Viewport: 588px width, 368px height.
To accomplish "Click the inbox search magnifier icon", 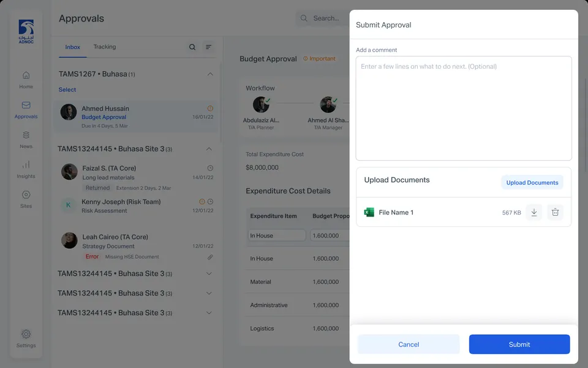I will pyautogui.click(x=192, y=47).
